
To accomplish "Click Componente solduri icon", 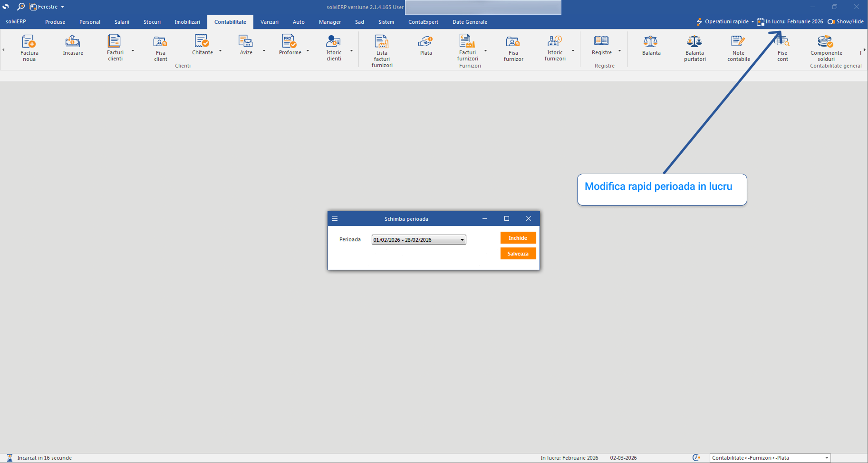I will pyautogui.click(x=826, y=48).
